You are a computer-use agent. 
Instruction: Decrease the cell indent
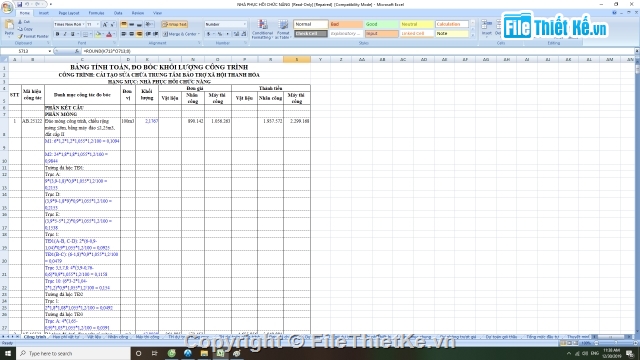point(148,34)
